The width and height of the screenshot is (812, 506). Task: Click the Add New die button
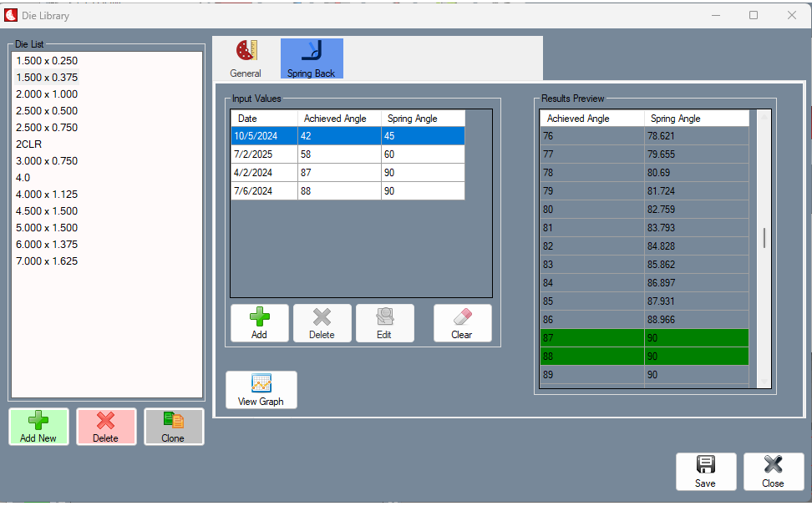coord(38,427)
